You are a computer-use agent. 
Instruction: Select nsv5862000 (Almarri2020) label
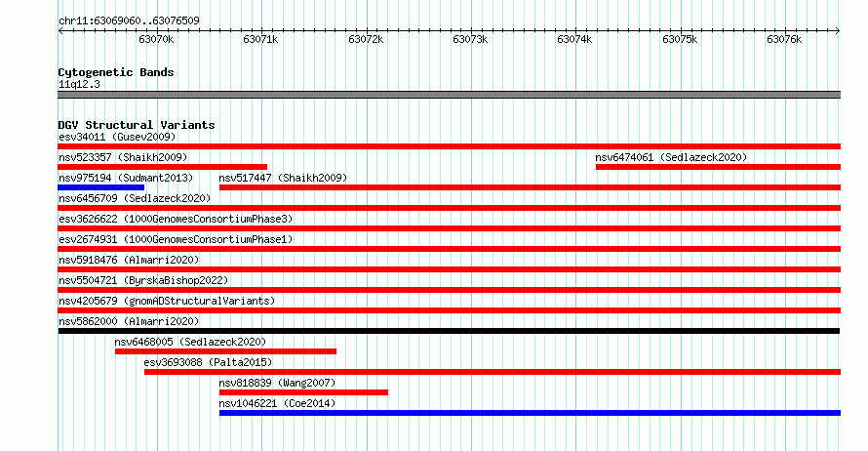(129, 321)
